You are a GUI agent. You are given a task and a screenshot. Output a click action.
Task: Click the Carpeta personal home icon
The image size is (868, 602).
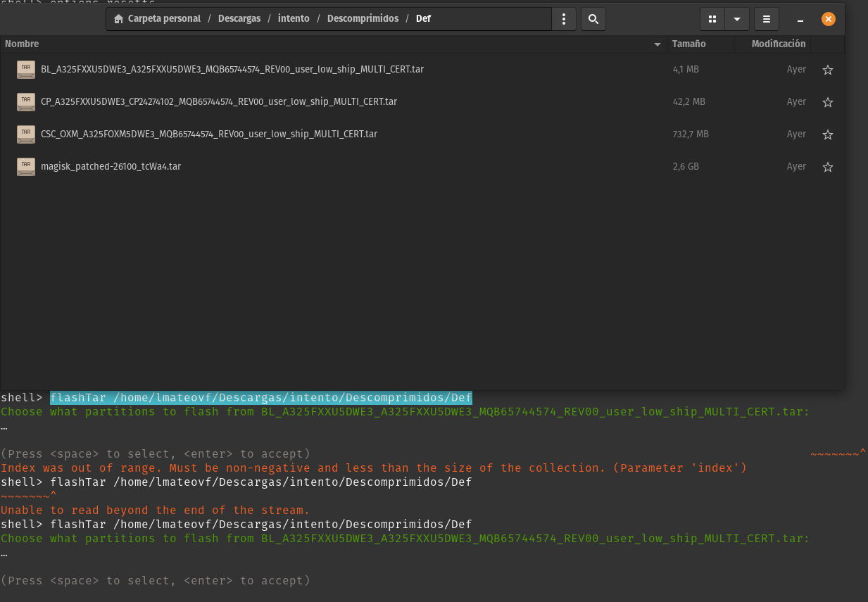[118, 19]
